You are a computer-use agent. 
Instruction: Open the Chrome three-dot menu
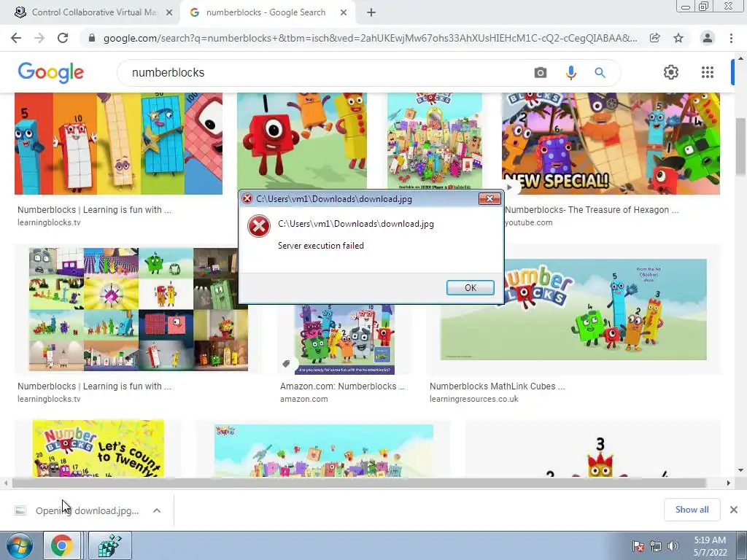pos(731,38)
